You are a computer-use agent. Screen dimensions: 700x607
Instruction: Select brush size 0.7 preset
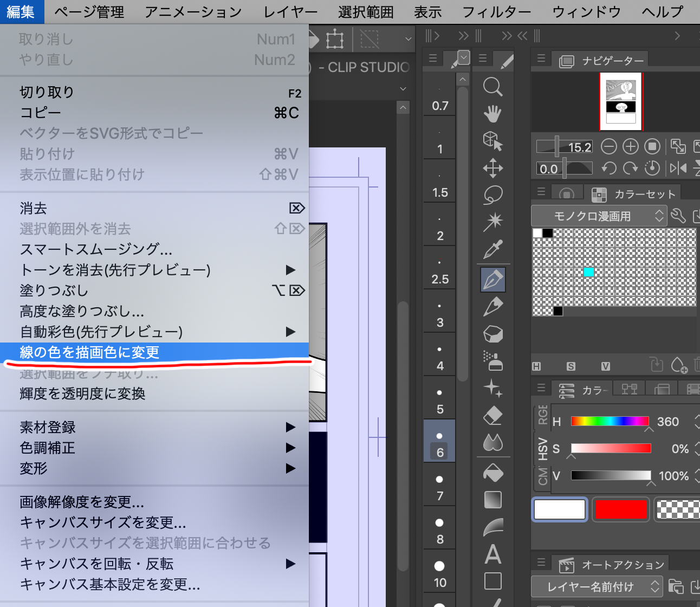439,94
